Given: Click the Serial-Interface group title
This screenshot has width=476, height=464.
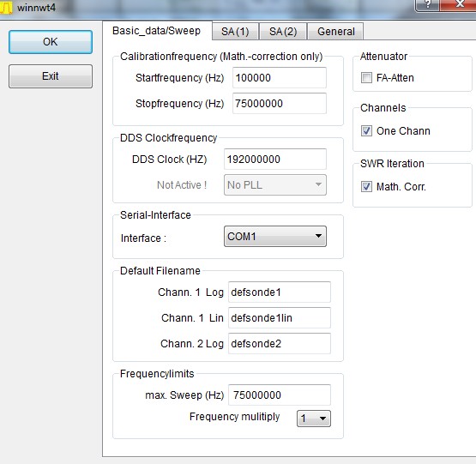Looking at the screenshot, I should coord(155,215).
